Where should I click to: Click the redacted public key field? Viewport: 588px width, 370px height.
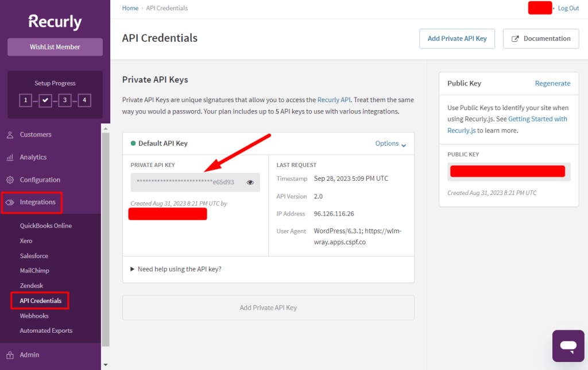click(x=509, y=172)
